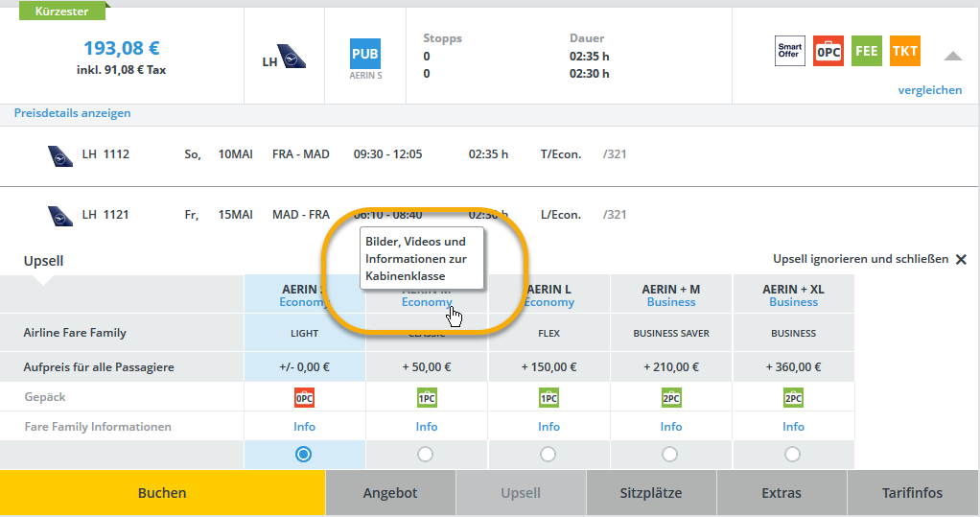Click the 2PC baggage icon under Business Saver

point(671,397)
